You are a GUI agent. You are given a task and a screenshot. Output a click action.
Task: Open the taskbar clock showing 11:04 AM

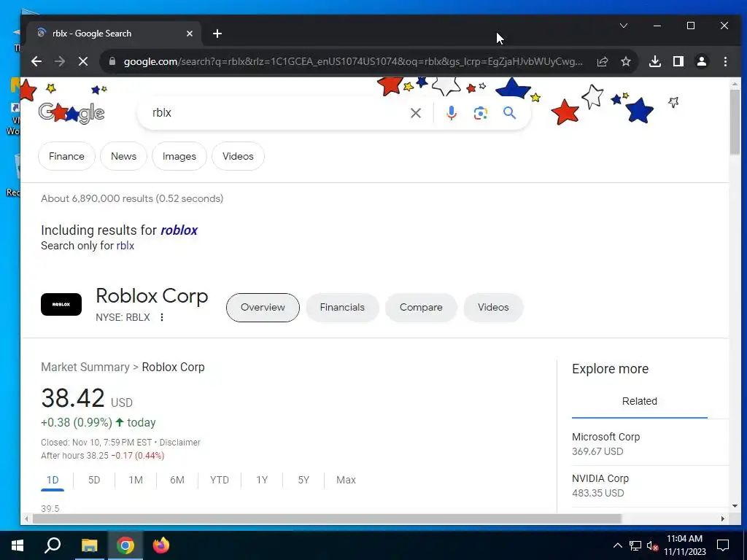[x=684, y=545]
